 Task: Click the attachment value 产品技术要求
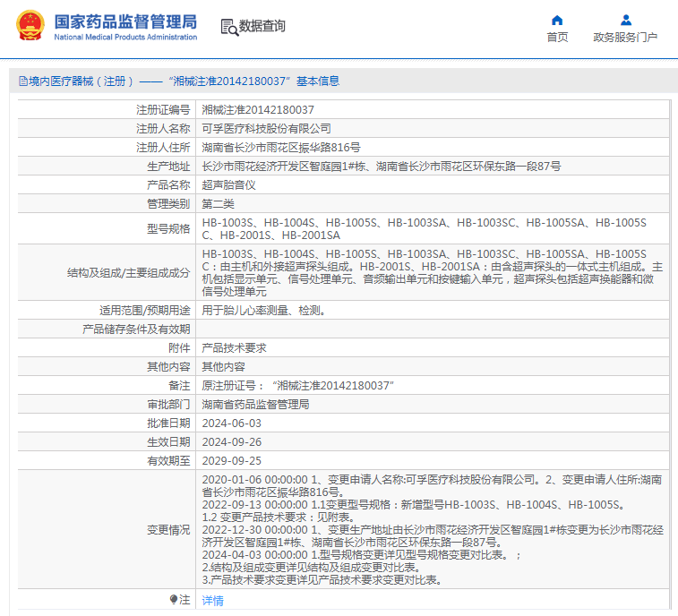point(234,348)
